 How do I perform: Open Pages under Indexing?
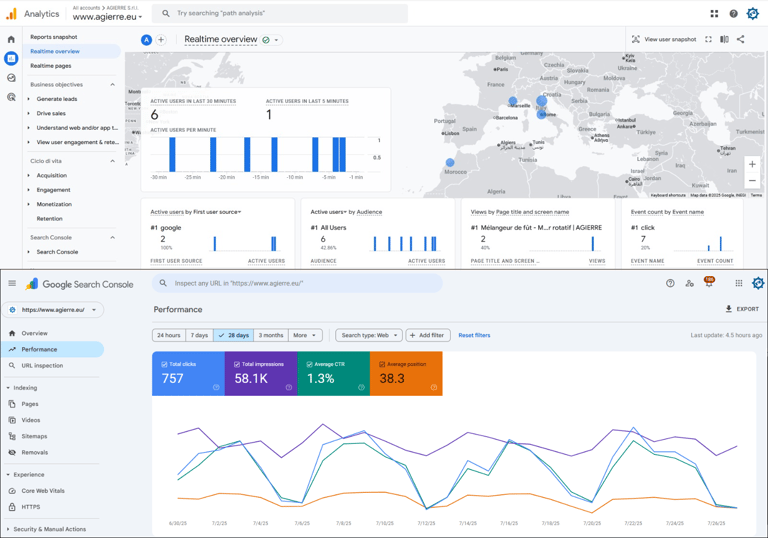coord(29,404)
